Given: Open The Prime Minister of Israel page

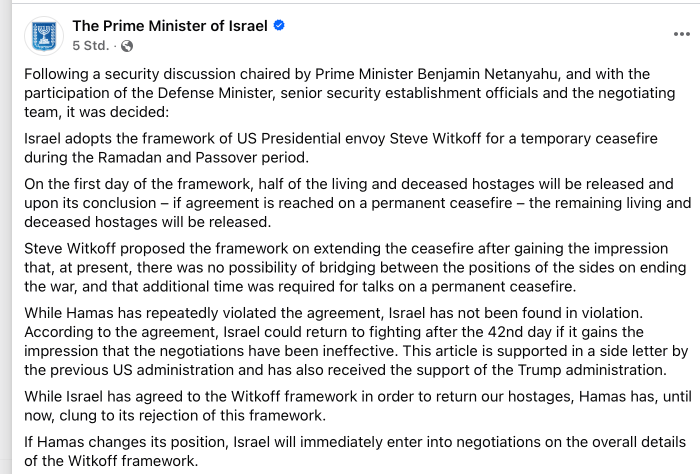Looking at the screenshot, I should (170, 26).
